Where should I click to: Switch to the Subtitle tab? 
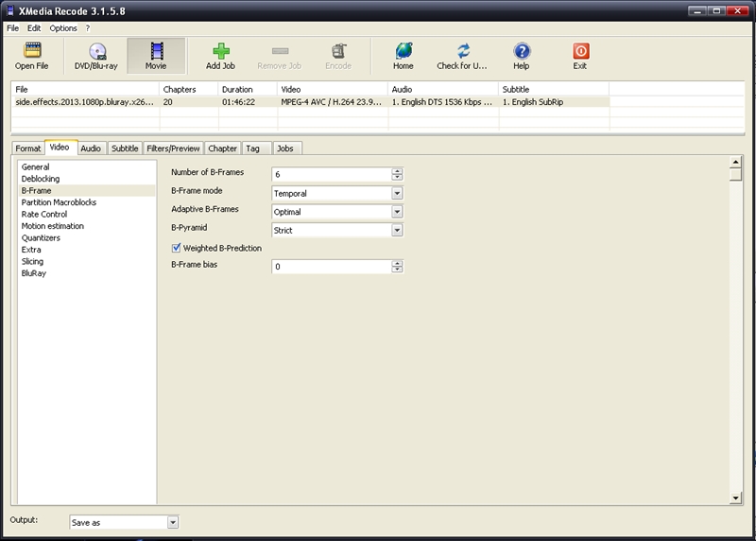click(125, 148)
